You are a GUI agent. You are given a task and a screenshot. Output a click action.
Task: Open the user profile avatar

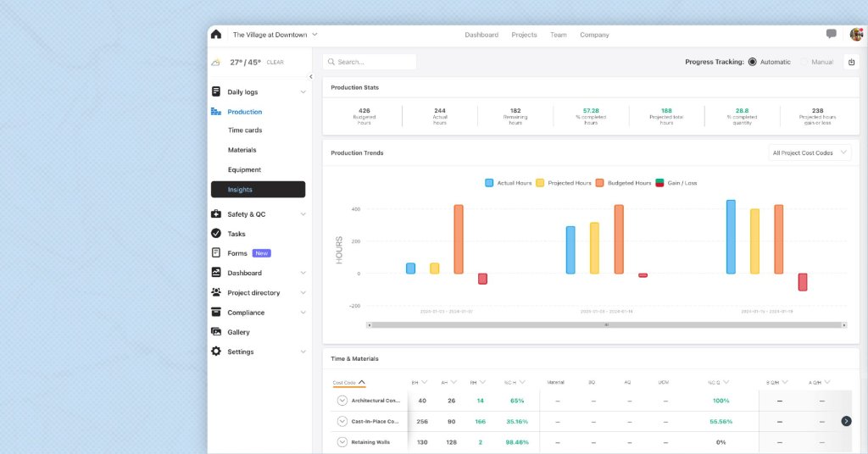click(856, 35)
